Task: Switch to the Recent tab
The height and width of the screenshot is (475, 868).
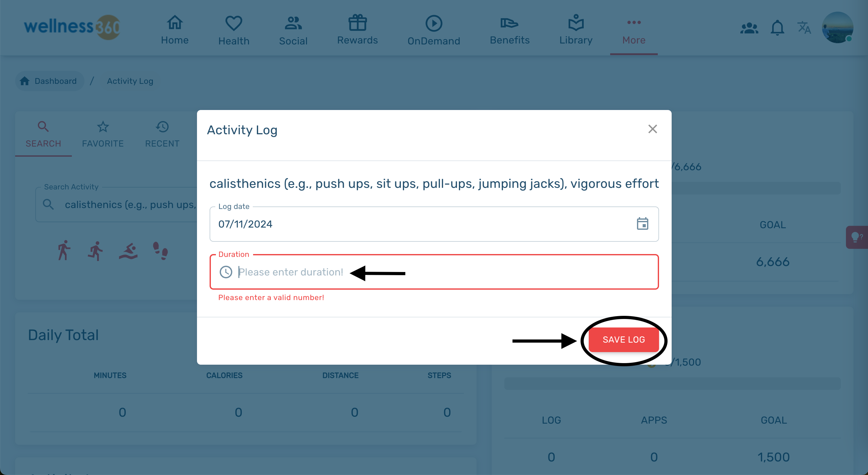Action: point(162,134)
